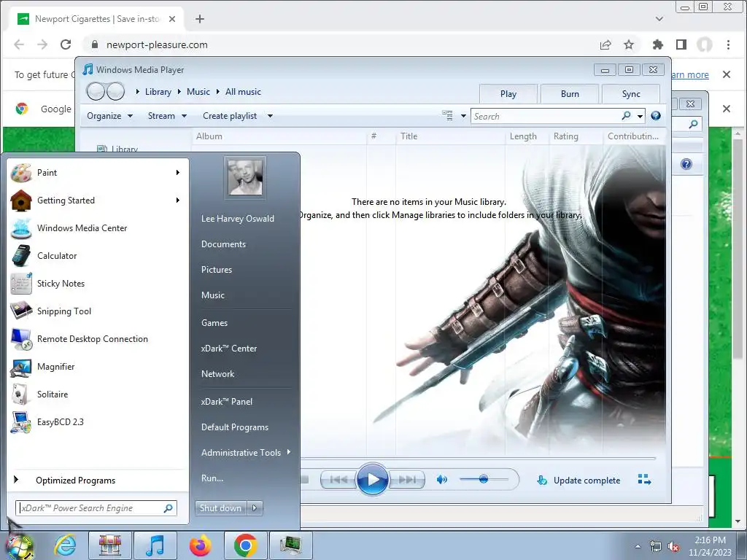Click the Start orb button

pos(19,546)
